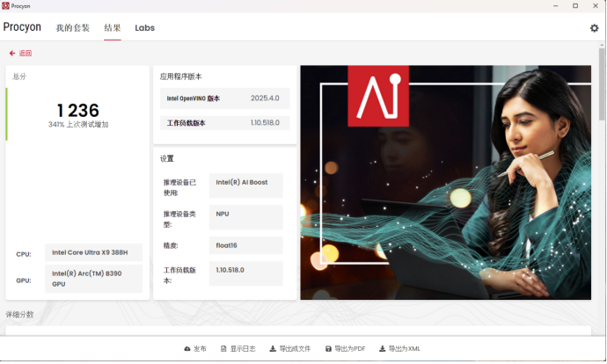607x364 pixels.
Task: Click the Intel OpenVINO version 2025.4.0 row
Action: 224,98
